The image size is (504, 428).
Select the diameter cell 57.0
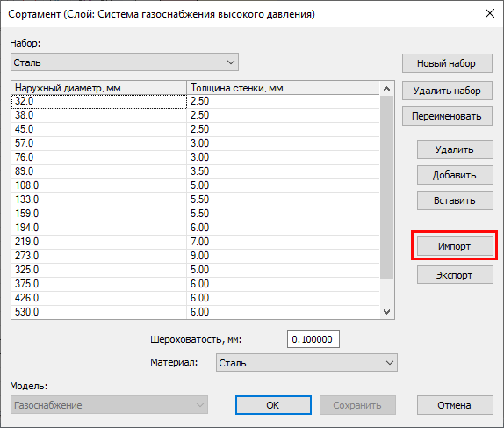99,143
